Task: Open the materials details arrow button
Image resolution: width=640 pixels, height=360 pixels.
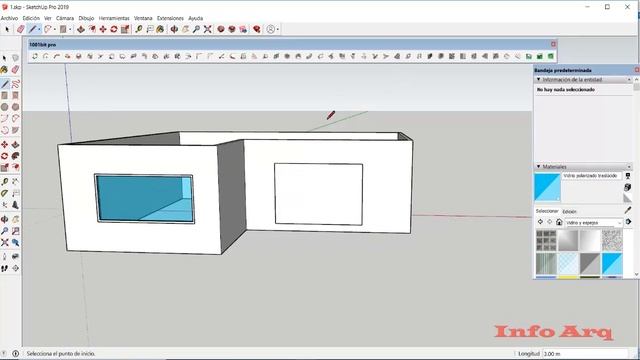Action: [x=628, y=222]
